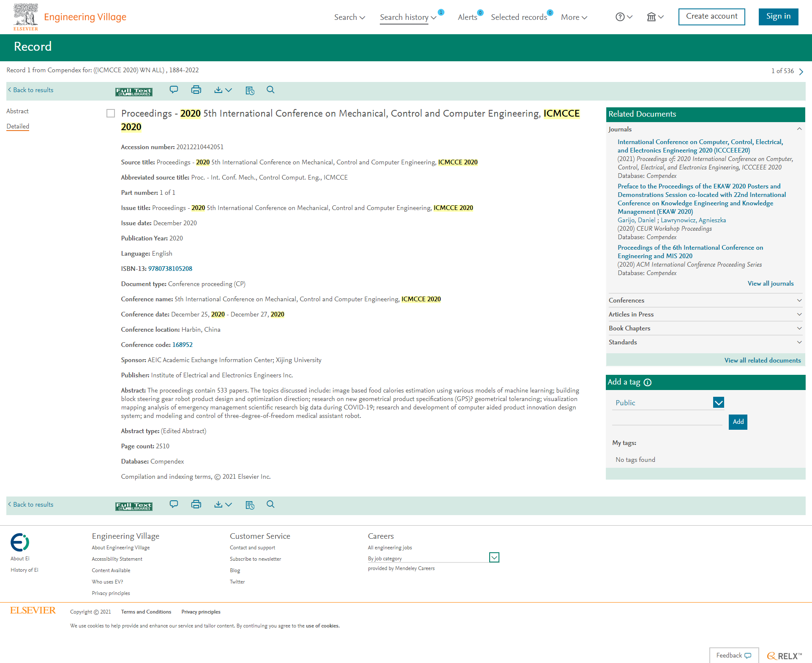
Task: Open the download options dropdown in top toolbar
Action: click(x=223, y=90)
